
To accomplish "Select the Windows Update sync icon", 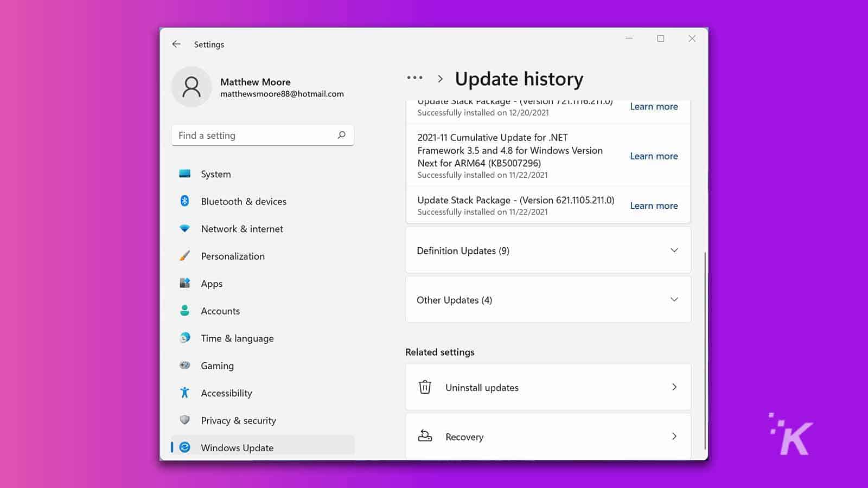I will pyautogui.click(x=184, y=447).
